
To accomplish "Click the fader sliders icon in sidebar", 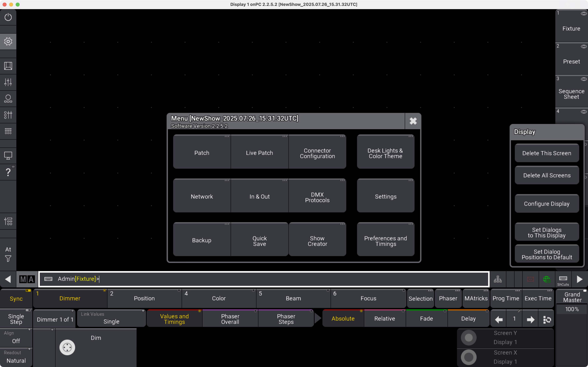I will (8, 82).
